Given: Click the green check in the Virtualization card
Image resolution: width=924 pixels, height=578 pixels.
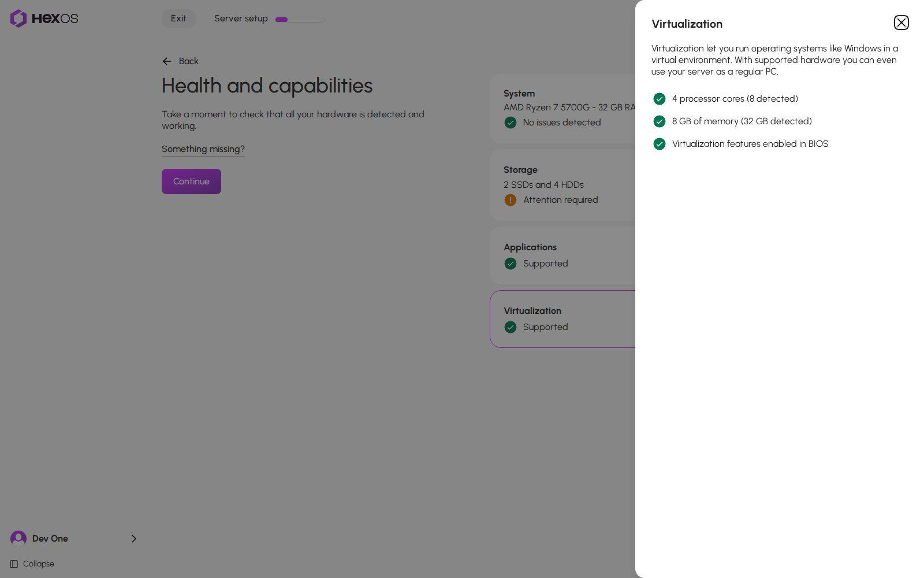Looking at the screenshot, I should click(511, 327).
